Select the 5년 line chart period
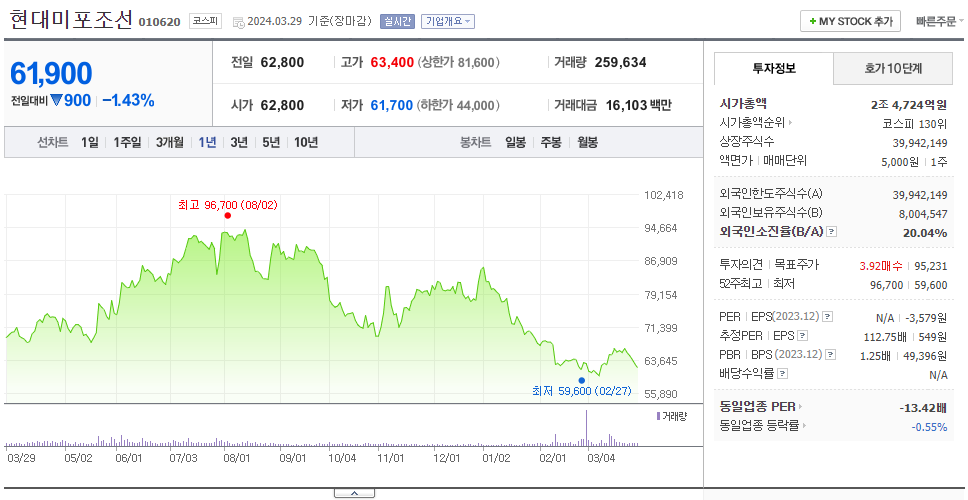 (x=271, y=143)
